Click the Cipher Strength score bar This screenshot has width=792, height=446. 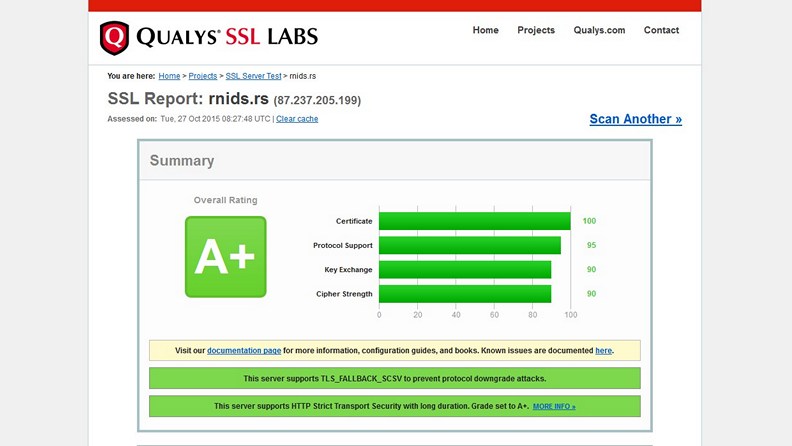pyautogui.click(x=464, y=294)
